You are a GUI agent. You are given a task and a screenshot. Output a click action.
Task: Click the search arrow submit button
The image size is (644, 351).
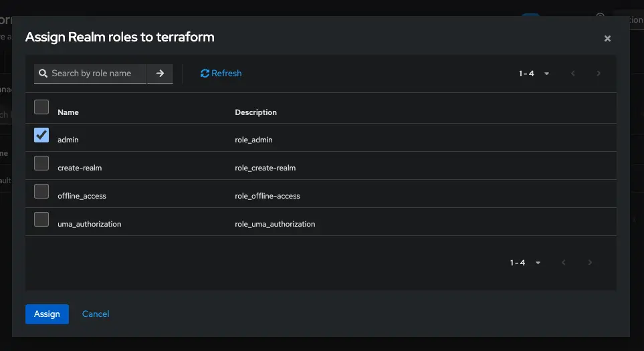point(160,74)
